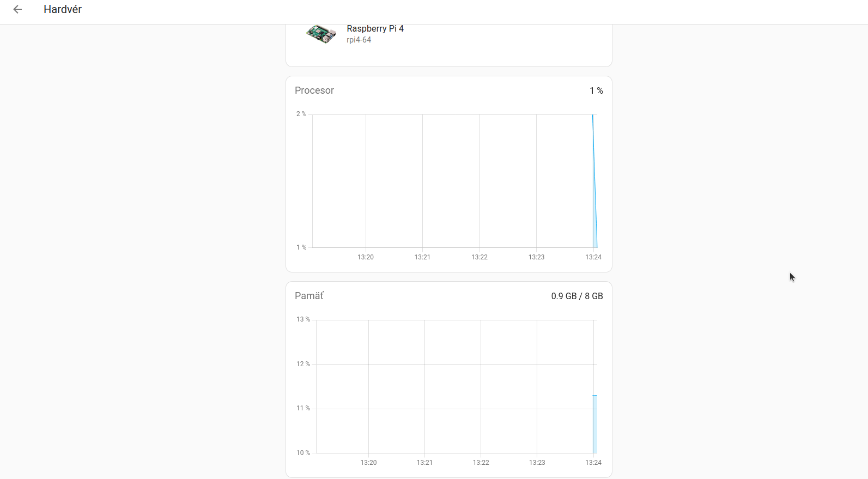Click the current processor usage value in Procesor header
868x479 pixels.
point(596,90)
